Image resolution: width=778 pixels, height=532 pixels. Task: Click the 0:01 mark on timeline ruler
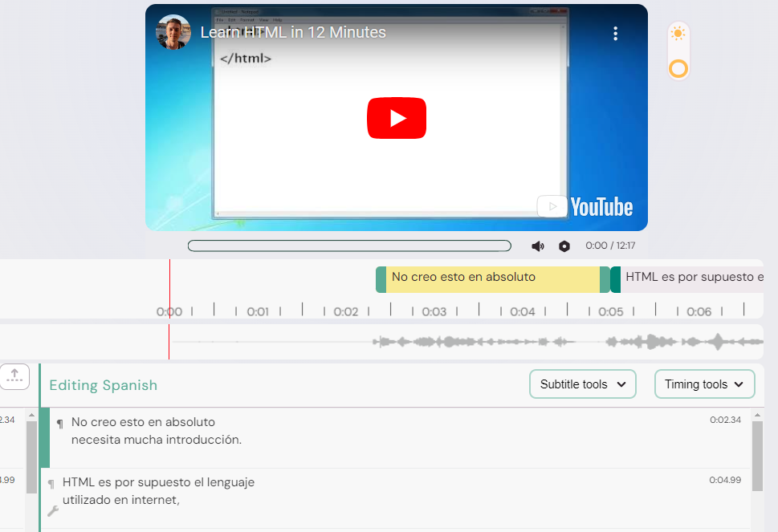point(258,311)
